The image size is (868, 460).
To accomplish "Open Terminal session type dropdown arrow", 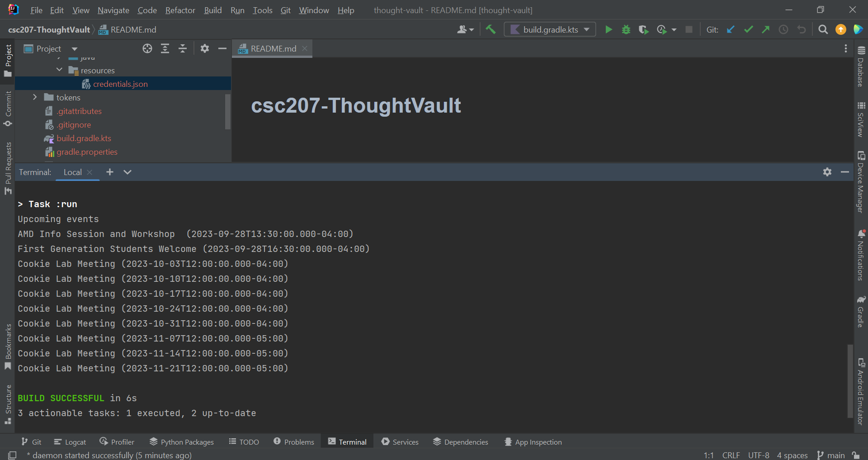I will (127, 172).
